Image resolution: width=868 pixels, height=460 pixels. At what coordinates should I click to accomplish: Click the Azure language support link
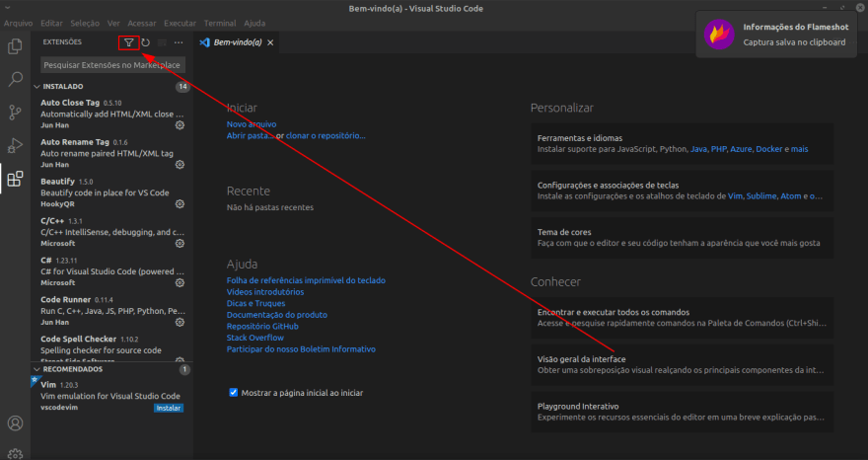click(741, 149)
